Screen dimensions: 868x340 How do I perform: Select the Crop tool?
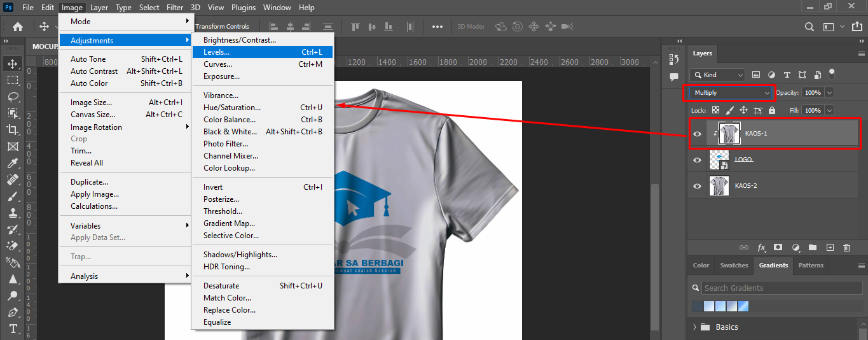pyautogui.click(x=13, y=130)
